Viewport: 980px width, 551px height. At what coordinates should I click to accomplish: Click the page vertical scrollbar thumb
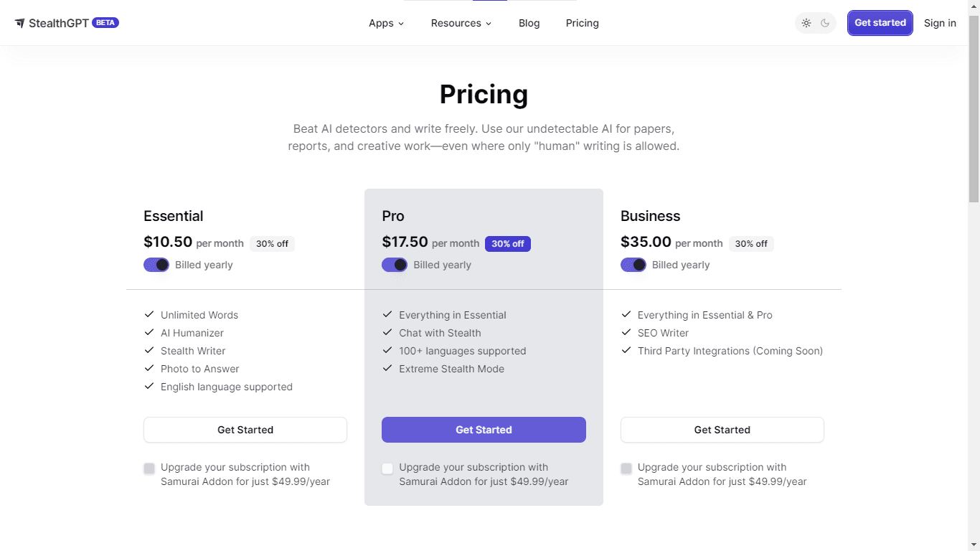click(x=974, y=108)
